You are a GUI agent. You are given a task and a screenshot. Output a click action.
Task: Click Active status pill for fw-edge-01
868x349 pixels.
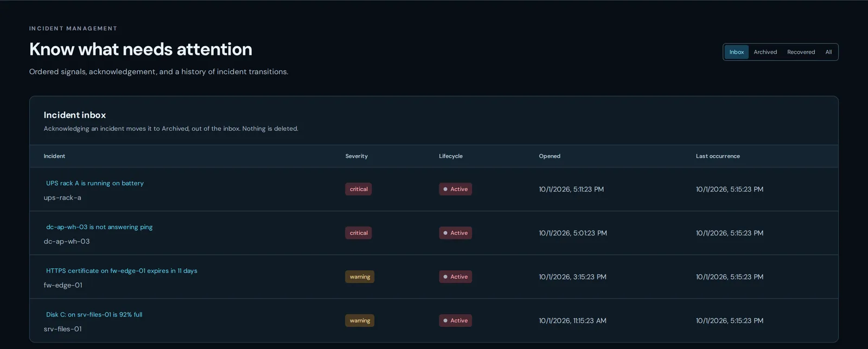(455, 277)
